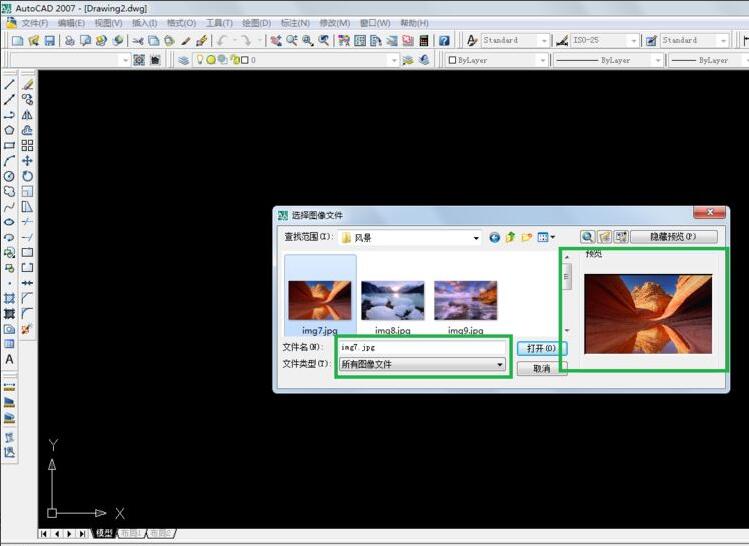Open the 帮助(H) menu

click(414, 23)
